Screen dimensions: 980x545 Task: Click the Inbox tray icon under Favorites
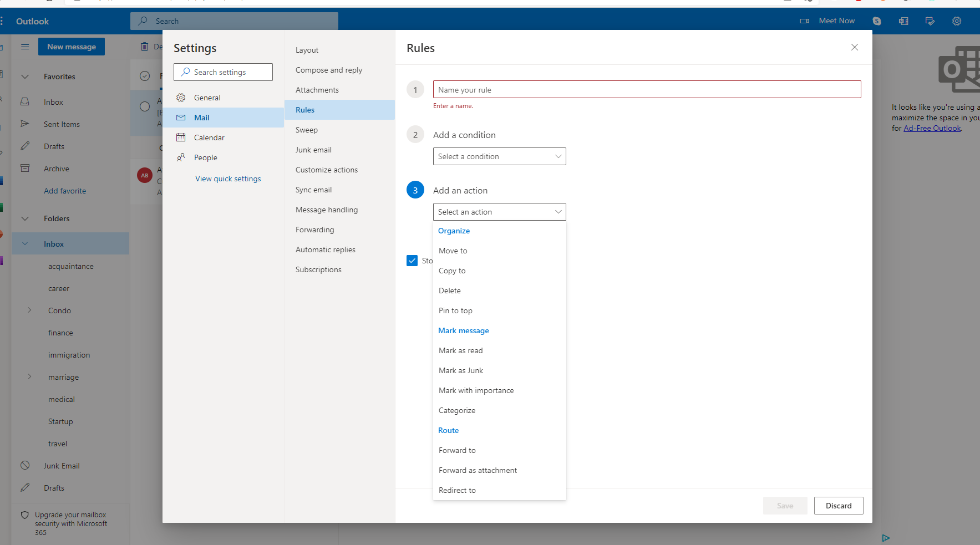tap(25, 102)
